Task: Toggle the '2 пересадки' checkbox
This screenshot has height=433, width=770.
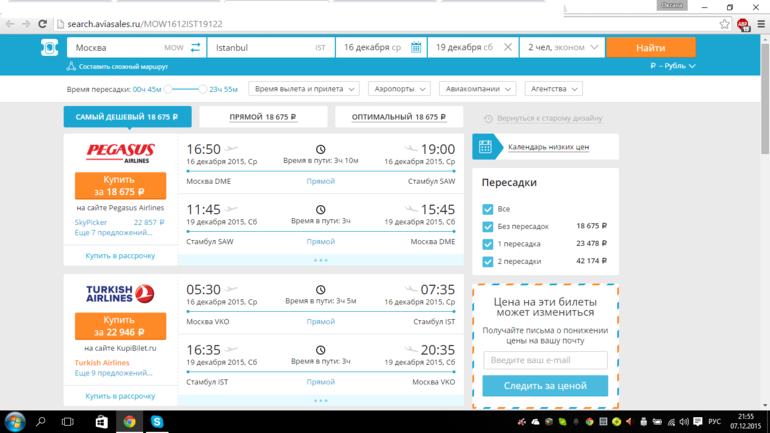Action: click(x=488, y=261)
